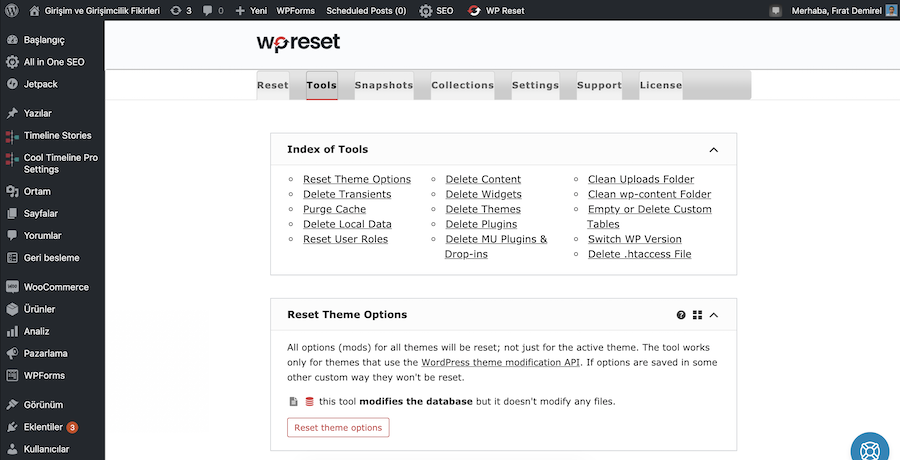Viewport: 900px width, 460px height.
Task: Jump to Empty or Delete Custom Tables
Action: click(649, 217)
